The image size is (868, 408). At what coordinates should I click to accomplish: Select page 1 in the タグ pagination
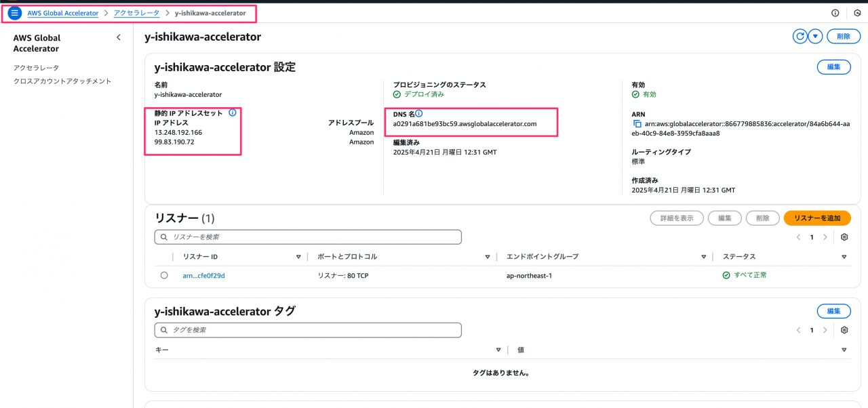click(x=812, y=330)
